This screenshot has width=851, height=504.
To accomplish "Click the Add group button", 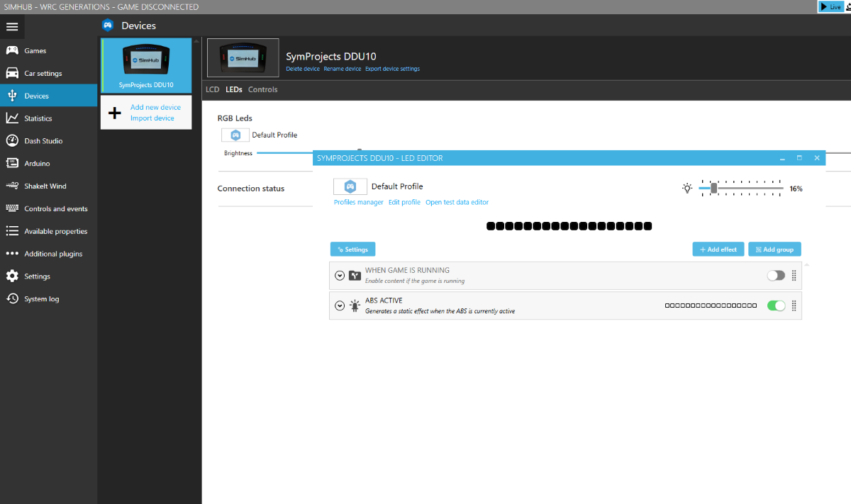I will tap(774, 250).
